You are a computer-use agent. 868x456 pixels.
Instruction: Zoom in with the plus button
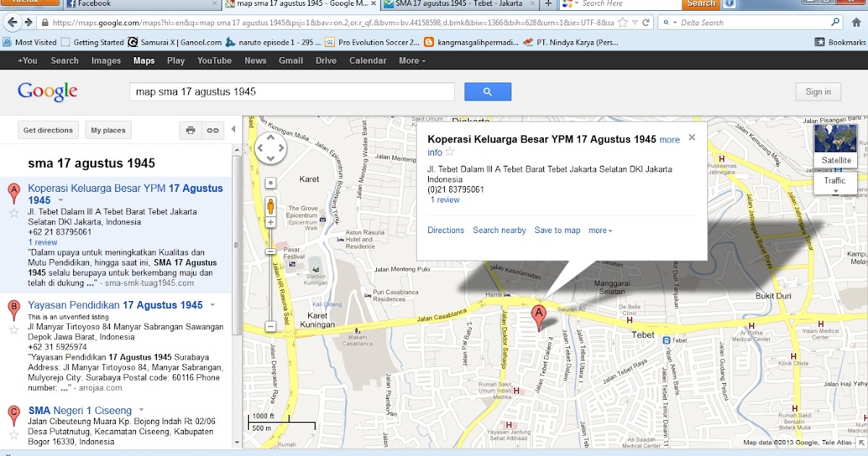click(x=271, y=222)
